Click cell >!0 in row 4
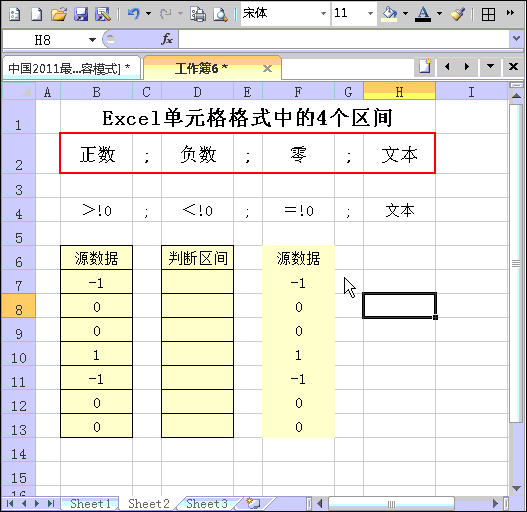Image resolution: width=527 pixels, height=512 pixels. point(97,210)
